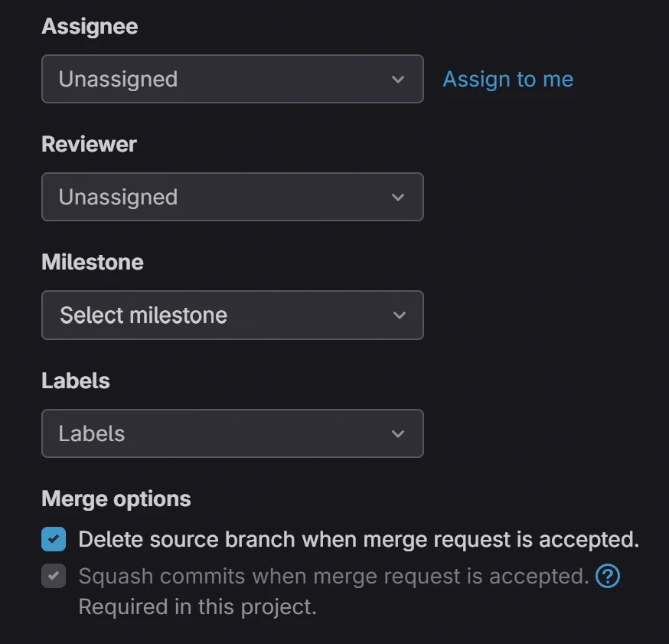Click the chevron arrow in milestone field
This screenshot has width=669, height=644.
point(398,315)
